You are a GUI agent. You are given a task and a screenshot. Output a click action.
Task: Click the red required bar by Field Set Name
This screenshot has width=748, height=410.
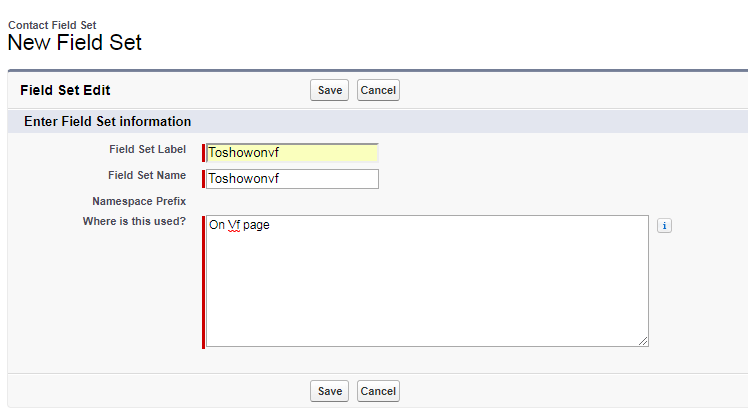click(204, 179)
